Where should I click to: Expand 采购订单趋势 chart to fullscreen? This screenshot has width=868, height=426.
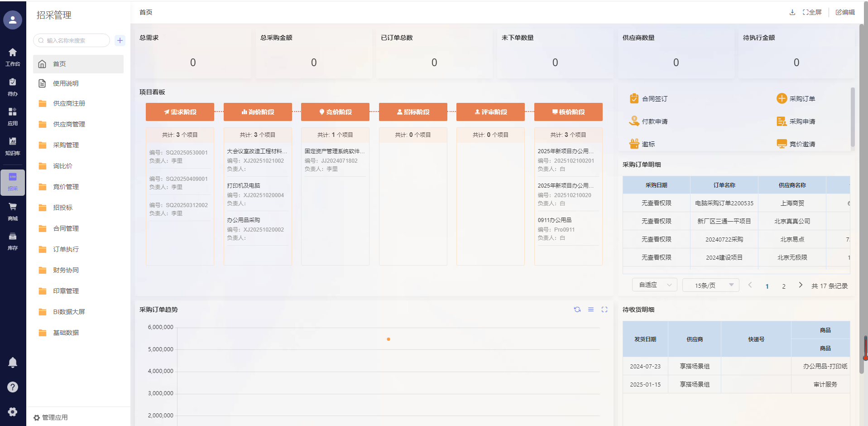pyautogui.click(x=604, y=310)
